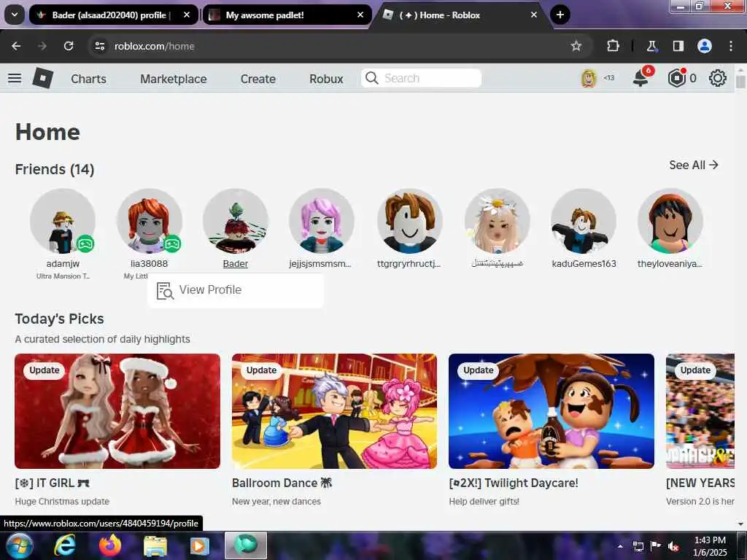The width and height of the screenshot is (747, 560).
Task: Open the Marketplace page
Action: [x=174, y=79]
